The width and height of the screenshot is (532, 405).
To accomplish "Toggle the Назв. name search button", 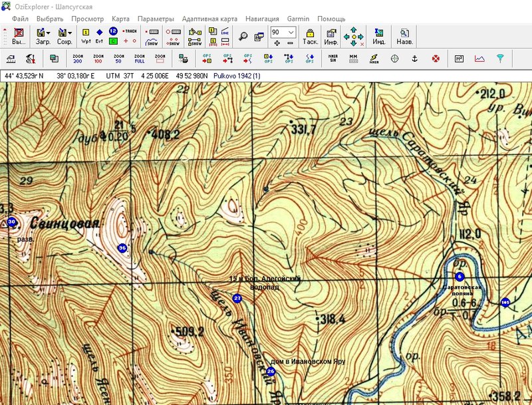I will 404,37.
